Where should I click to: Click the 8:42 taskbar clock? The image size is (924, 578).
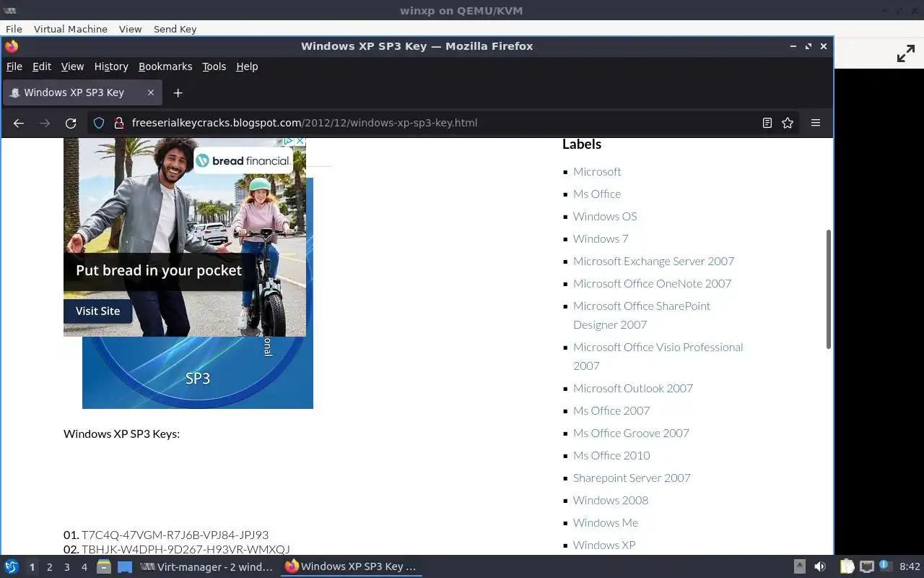(x=910, y=567)
